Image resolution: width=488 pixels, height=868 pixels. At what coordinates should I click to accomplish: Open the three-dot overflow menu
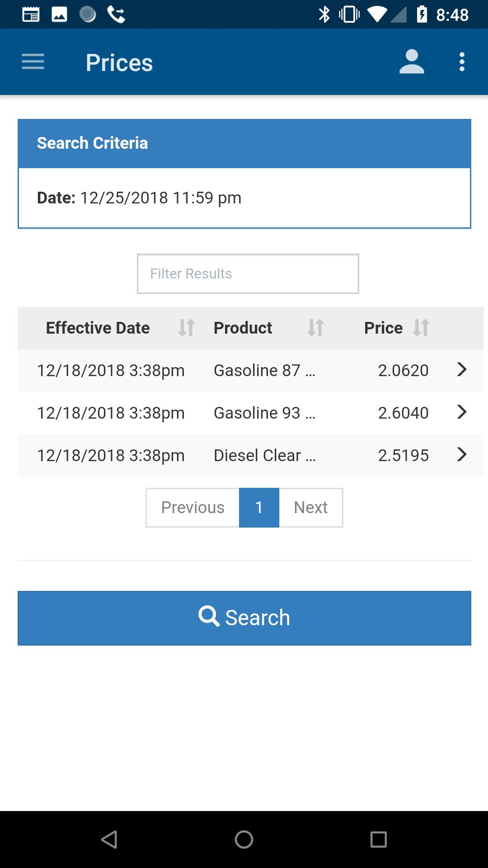pyautogui.click(x=462, y=62)
